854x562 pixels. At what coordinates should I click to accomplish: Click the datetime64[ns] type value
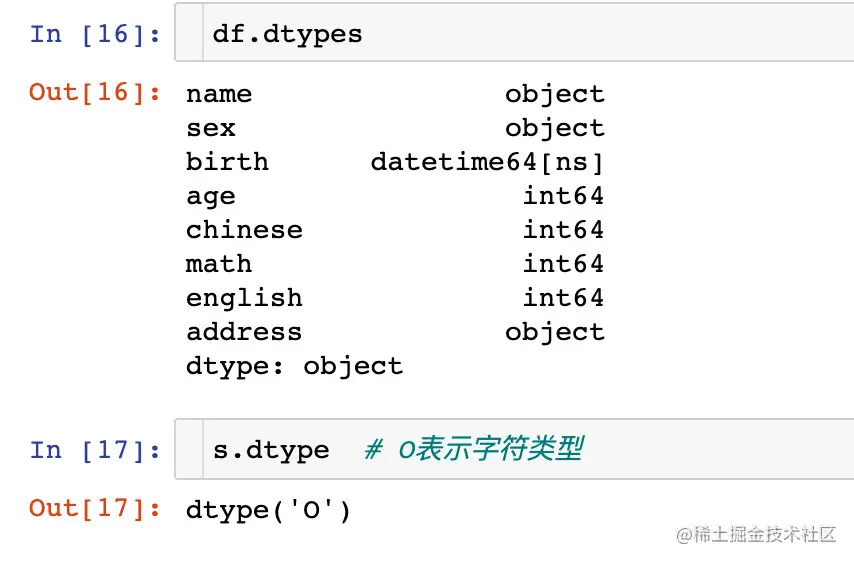487,162
